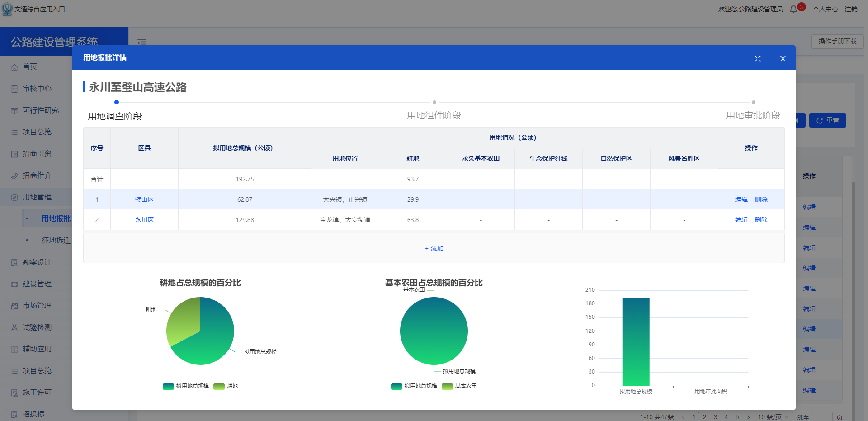The height and width of the screenshot is (421, 868).
Task: Open 审核中心 menu item
Action: [x=36, y=88]
